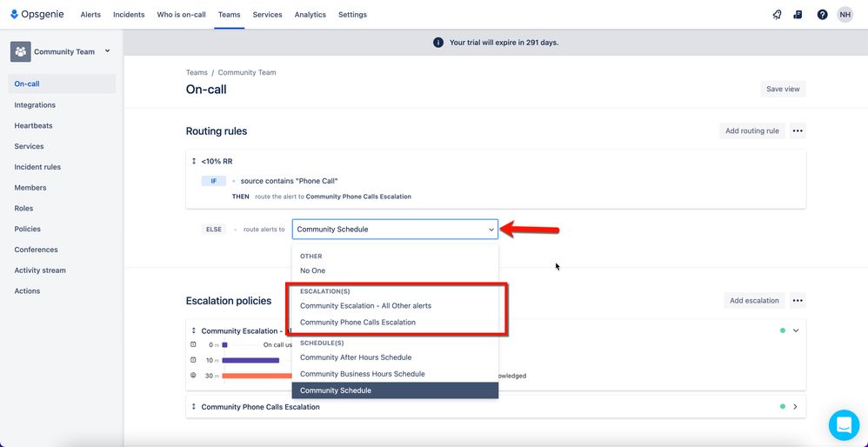Click the 30 m step icon
This screenshot has height=447, width=868.
pos(193,376)
